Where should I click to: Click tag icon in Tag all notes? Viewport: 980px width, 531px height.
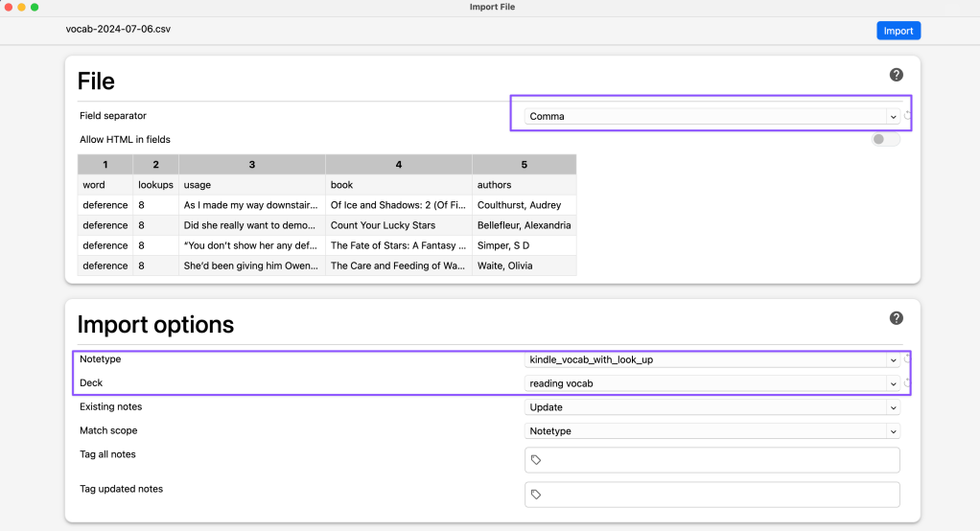click(x=536, y=460)
